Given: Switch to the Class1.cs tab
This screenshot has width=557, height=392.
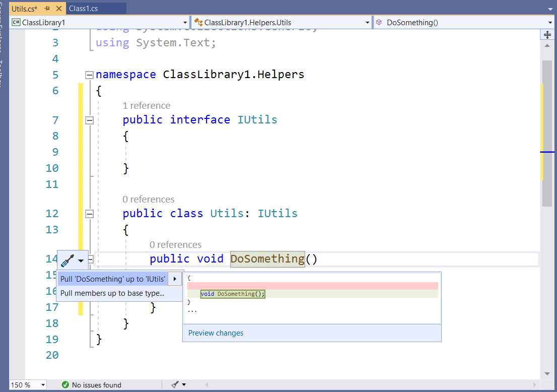Looking at the screenshot, I should click(82, 8).
